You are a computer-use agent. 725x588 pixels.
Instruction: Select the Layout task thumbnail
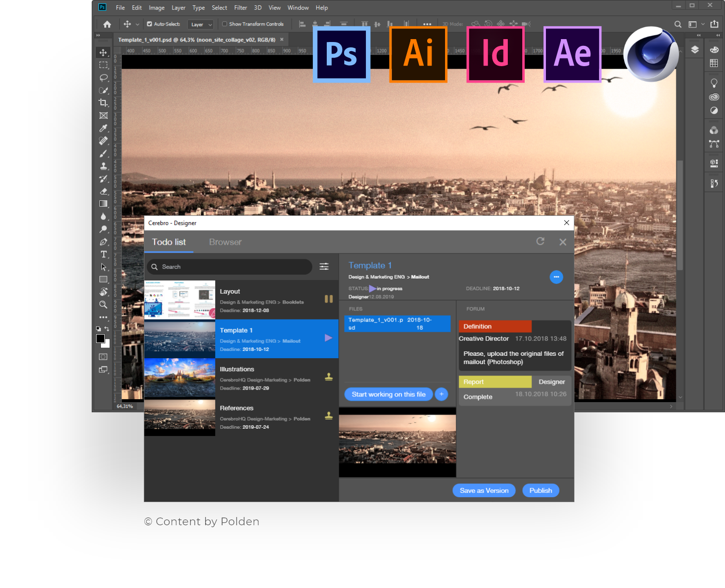[x=180, y=300]
